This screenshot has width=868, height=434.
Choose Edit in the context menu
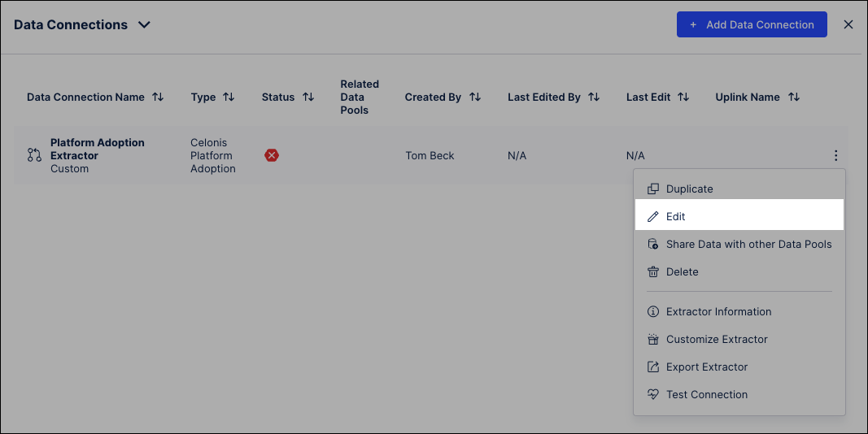[675, 216]
